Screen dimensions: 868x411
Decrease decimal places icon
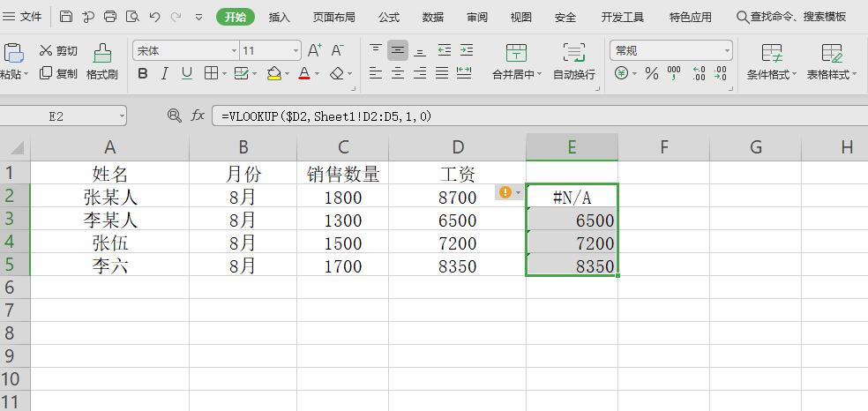tap(720, 73)
